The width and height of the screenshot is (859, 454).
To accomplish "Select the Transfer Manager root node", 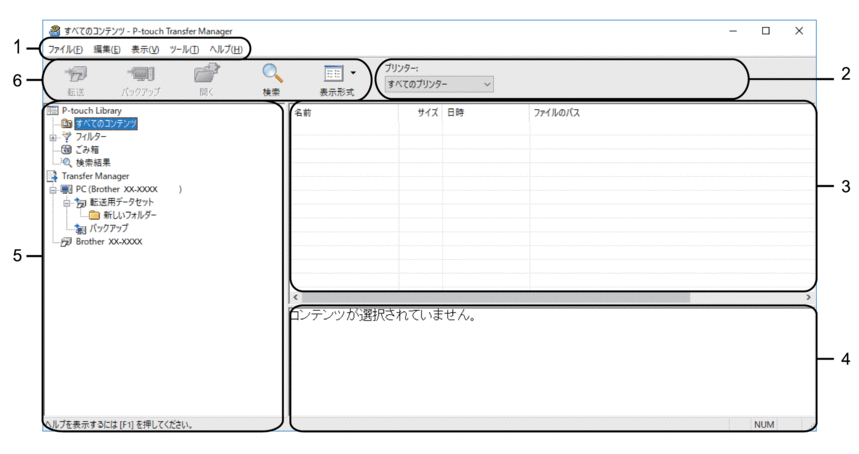I will (x=95, y=176).
